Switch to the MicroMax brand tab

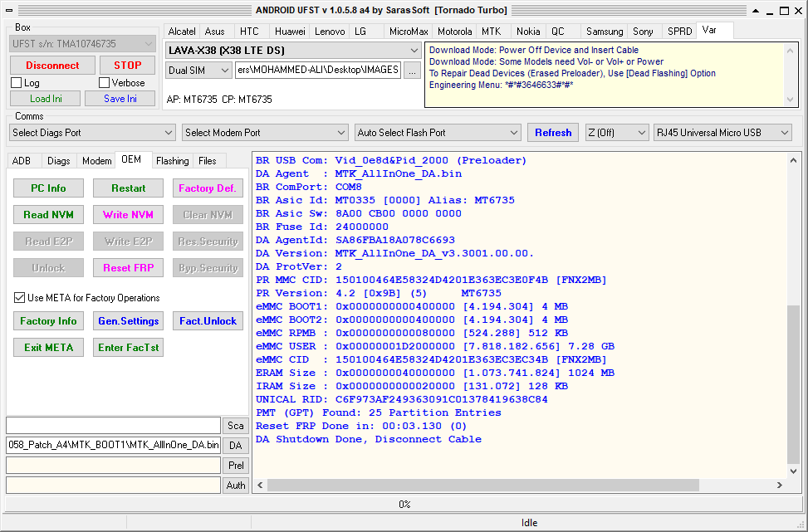tap(408, 32)
